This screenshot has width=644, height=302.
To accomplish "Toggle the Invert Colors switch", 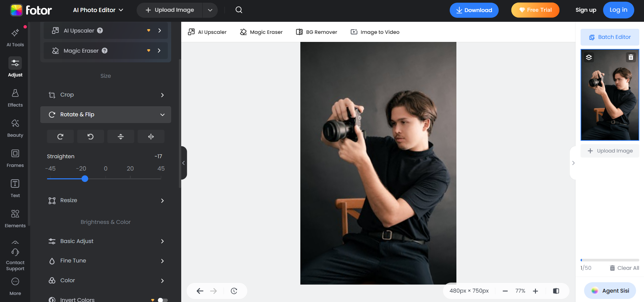I will 162,300.
